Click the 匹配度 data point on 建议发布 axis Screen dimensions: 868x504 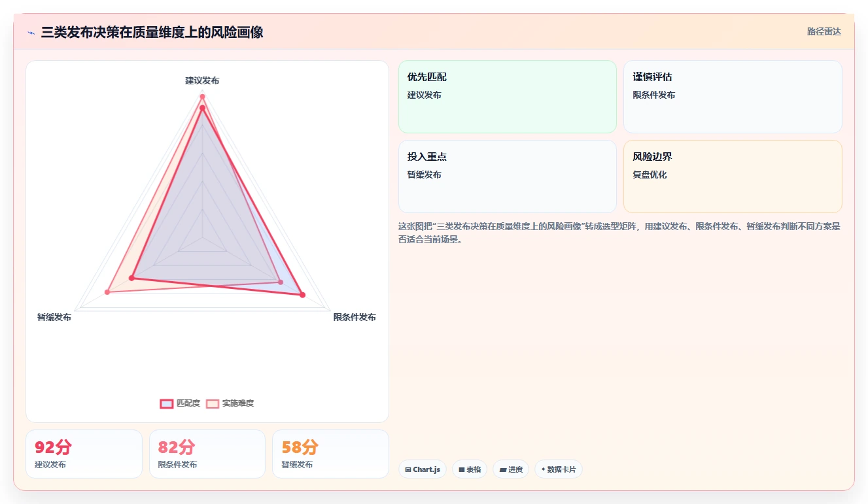pos(203,107)
